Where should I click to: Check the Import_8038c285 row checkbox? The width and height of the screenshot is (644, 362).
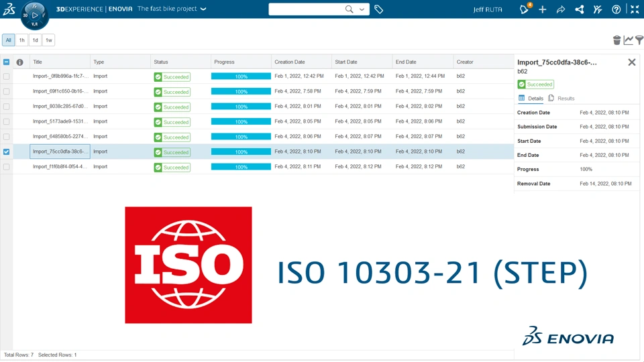7,107
